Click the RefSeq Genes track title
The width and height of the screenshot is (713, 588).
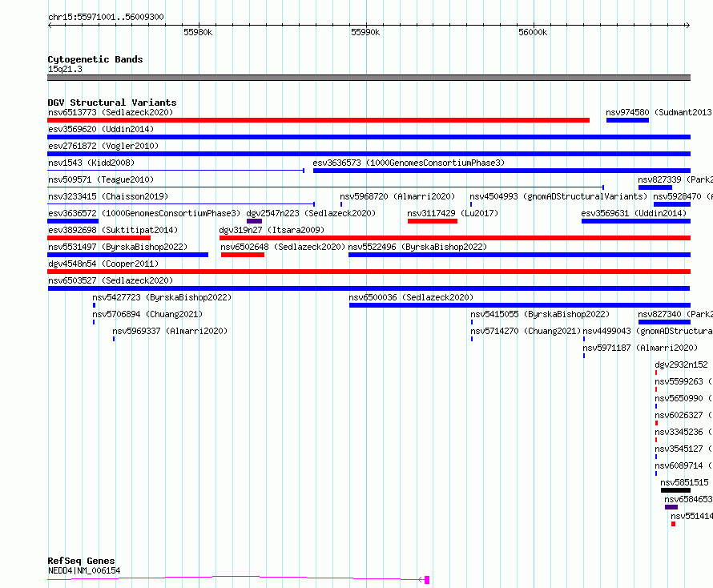[x=82, y=561]
